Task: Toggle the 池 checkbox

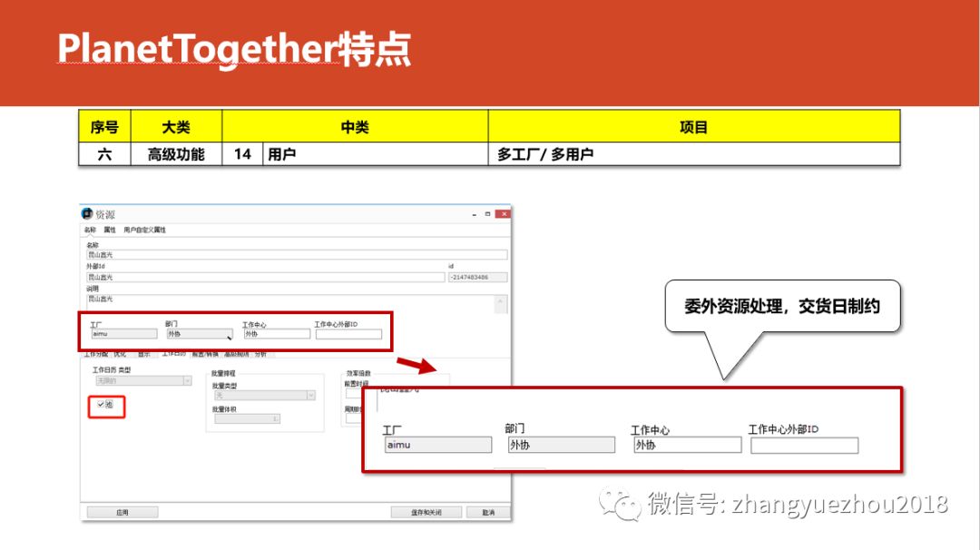Action: click(101, 405)
